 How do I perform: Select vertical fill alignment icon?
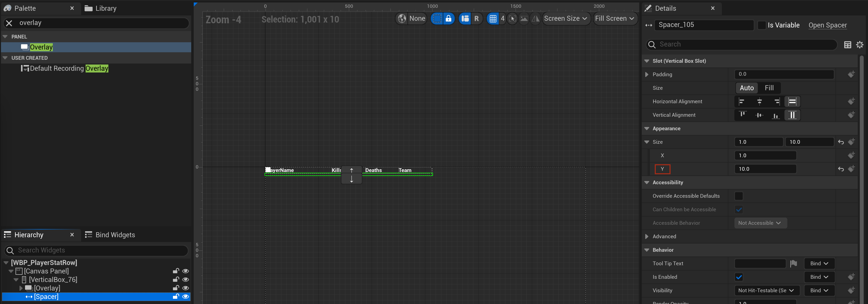pyautogui.click(x=792, y=115)
